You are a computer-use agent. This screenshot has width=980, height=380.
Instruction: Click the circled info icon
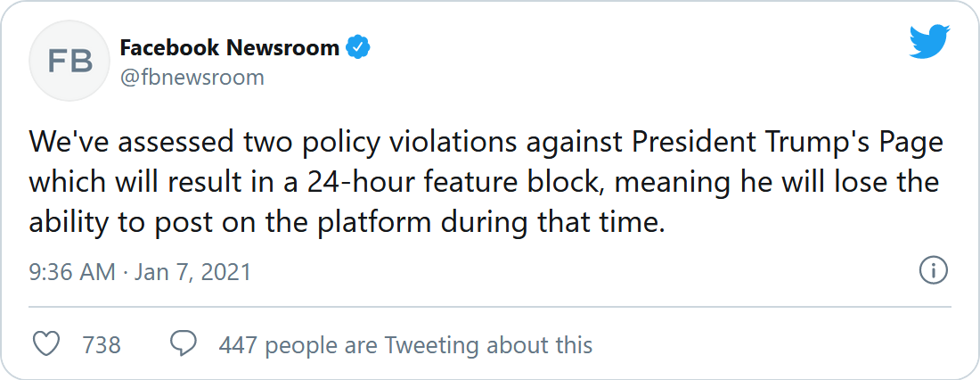(934, 271)
